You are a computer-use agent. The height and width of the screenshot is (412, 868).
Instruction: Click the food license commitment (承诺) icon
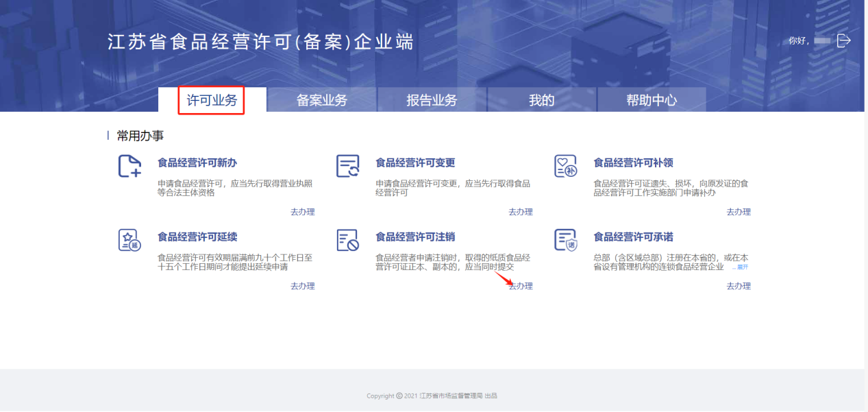[x=565, y=240]
